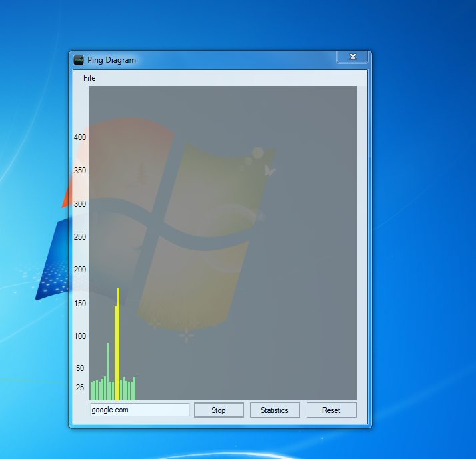Image resolution: width=476 pixels, height=459 pixels.
Task: Click the Ping Diagram window title text
Action: [x=111, y=60]
